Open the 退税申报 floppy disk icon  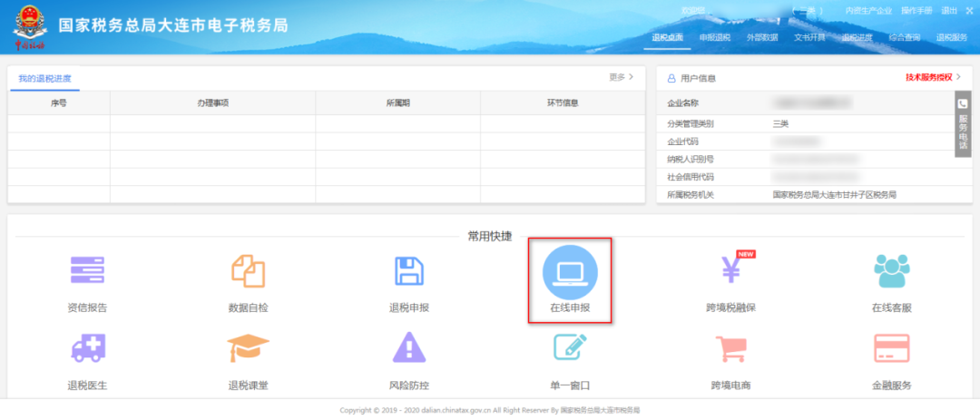(409, 271)
